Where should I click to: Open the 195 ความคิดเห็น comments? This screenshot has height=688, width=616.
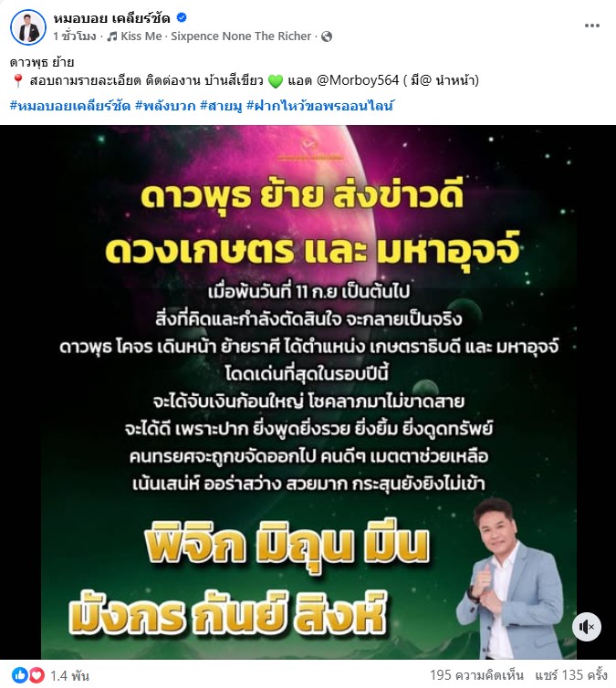[x=476, y=675]
